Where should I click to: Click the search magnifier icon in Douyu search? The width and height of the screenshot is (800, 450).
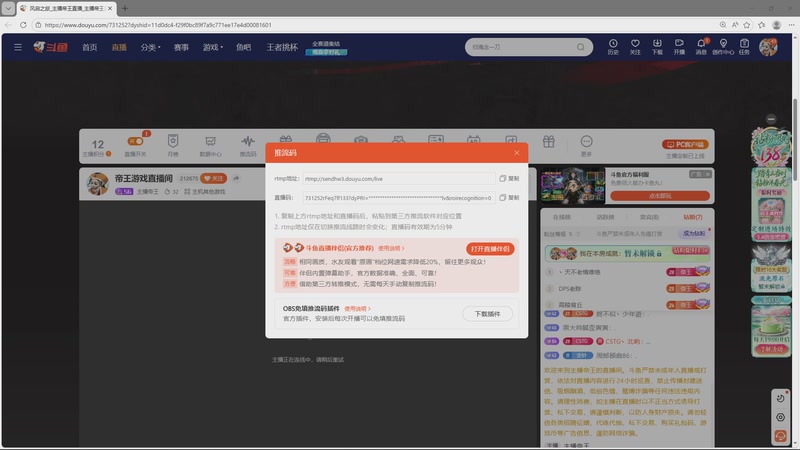click(x=581, y=47)
